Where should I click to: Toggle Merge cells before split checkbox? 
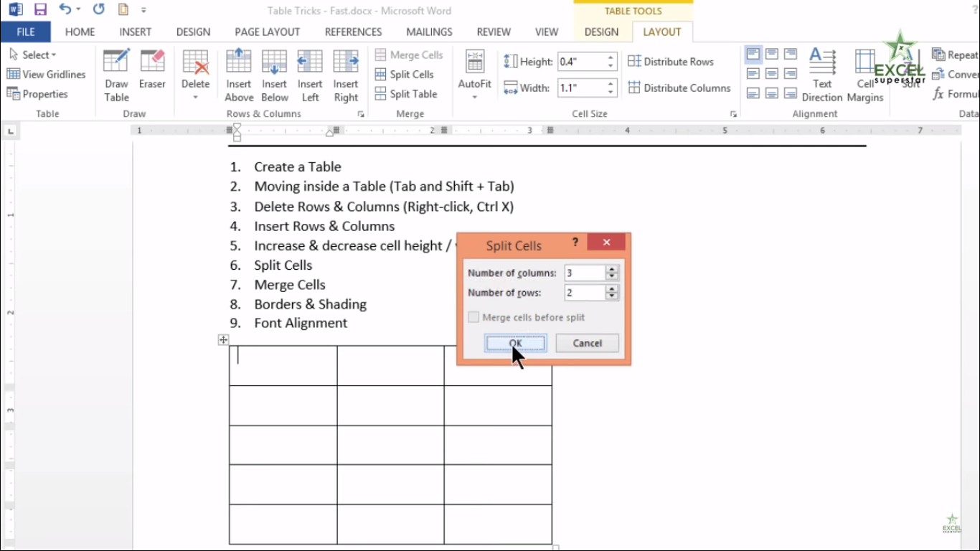click(473, 317)
